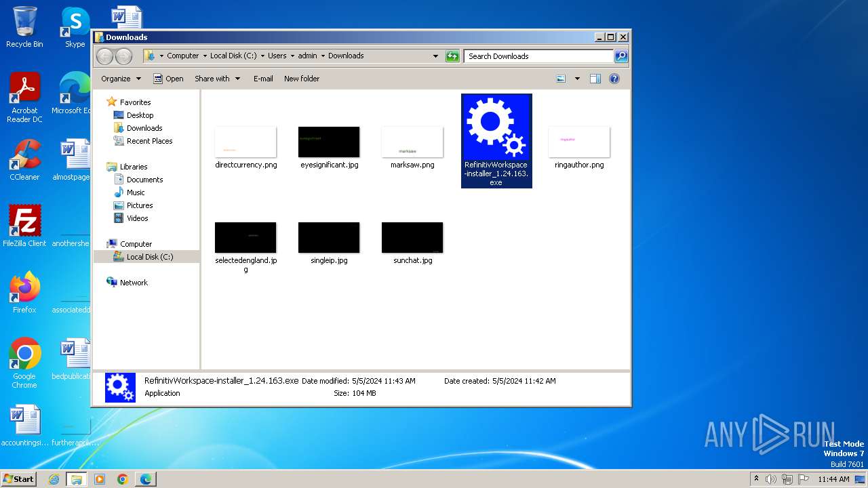Select Computer in the navigation pane
Screen dimensions: 868x488
136,244
